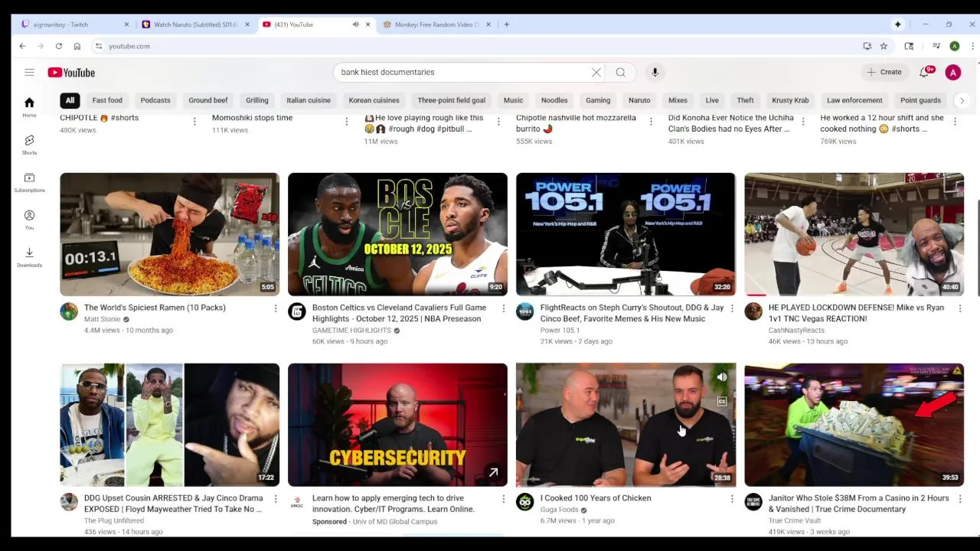
Task: Open a new browser tab
Action: [x=507, y=24]
